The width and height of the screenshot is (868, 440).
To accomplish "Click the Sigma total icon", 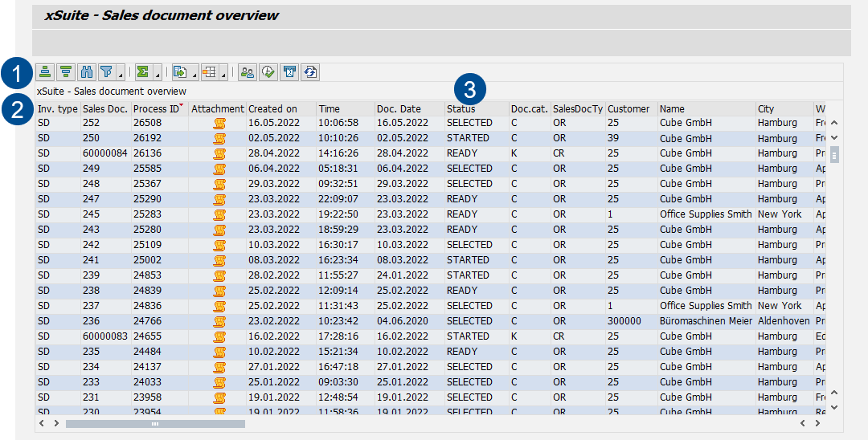I will click(143, 72).
